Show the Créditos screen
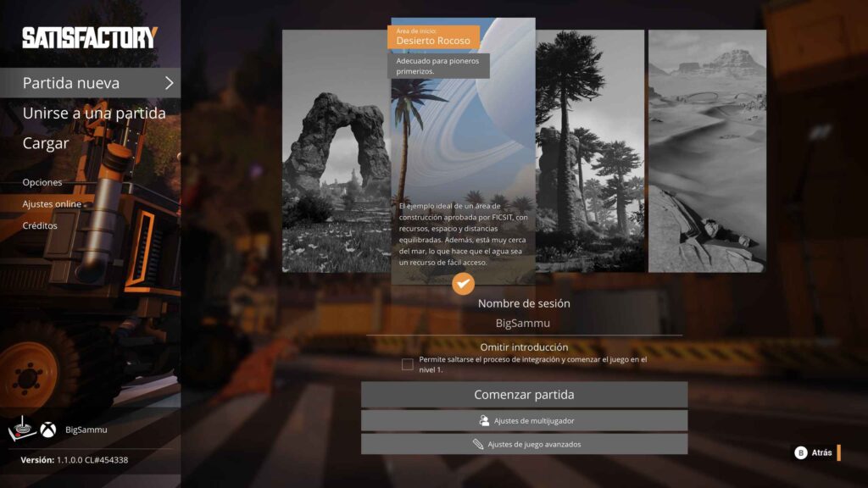 tap(40, 226)
